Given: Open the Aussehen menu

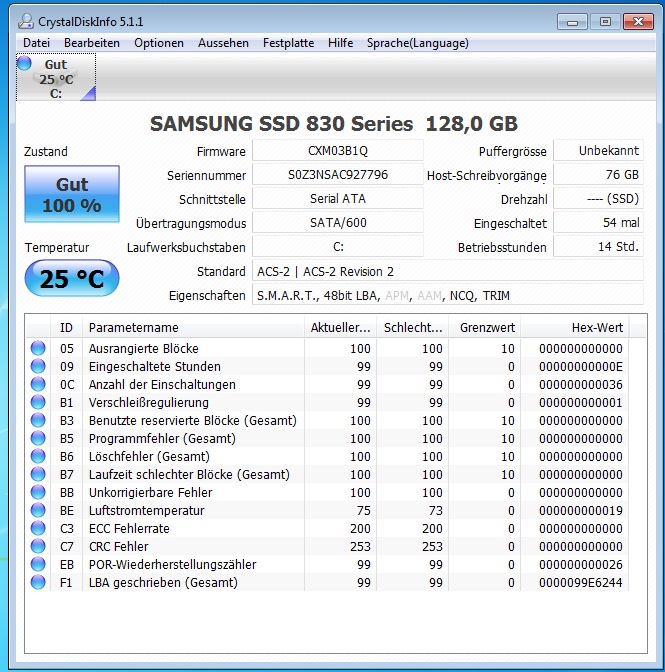Looking at the screenshot, I should click(x=223, y=43).
